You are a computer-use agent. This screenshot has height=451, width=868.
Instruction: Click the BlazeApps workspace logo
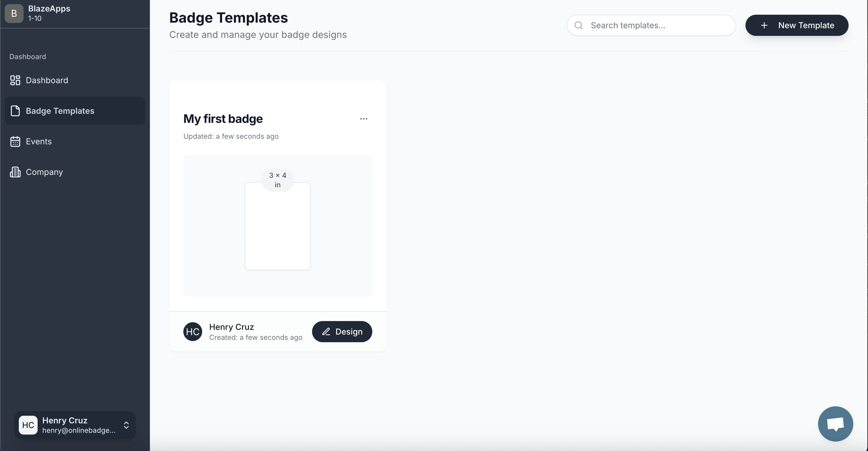(x=14, y=14)
